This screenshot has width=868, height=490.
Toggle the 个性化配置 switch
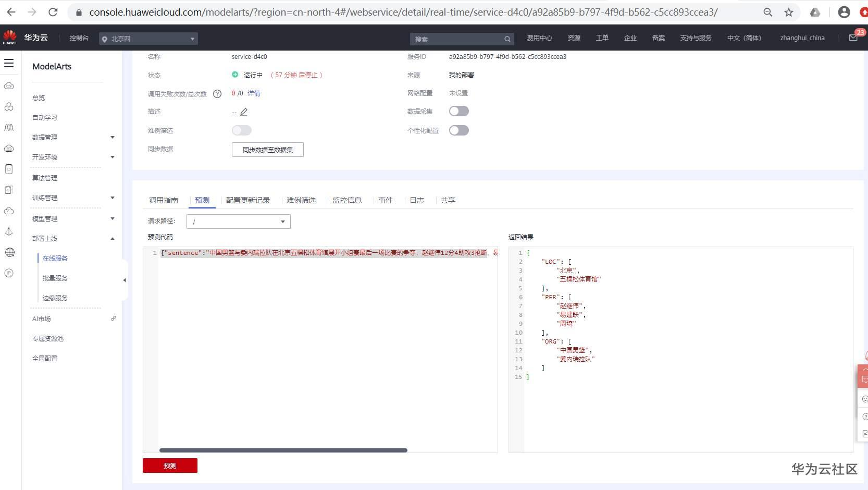[459, 130]
